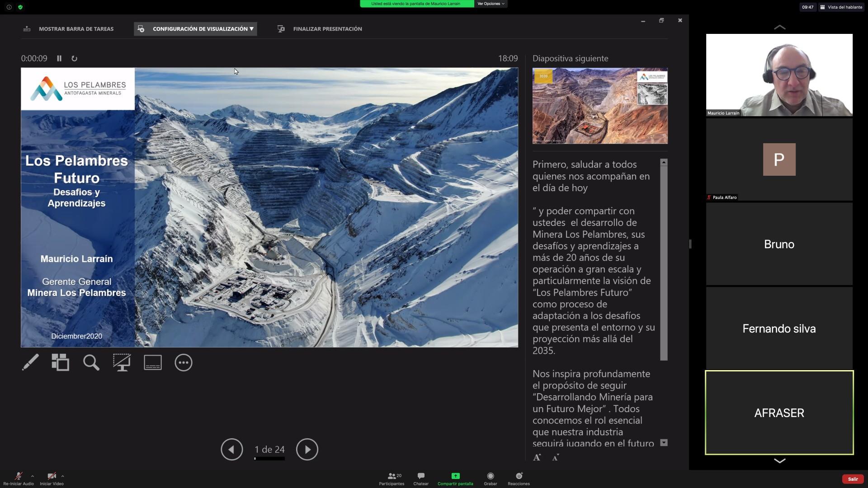Open more slide show options ellipsis

184,362
